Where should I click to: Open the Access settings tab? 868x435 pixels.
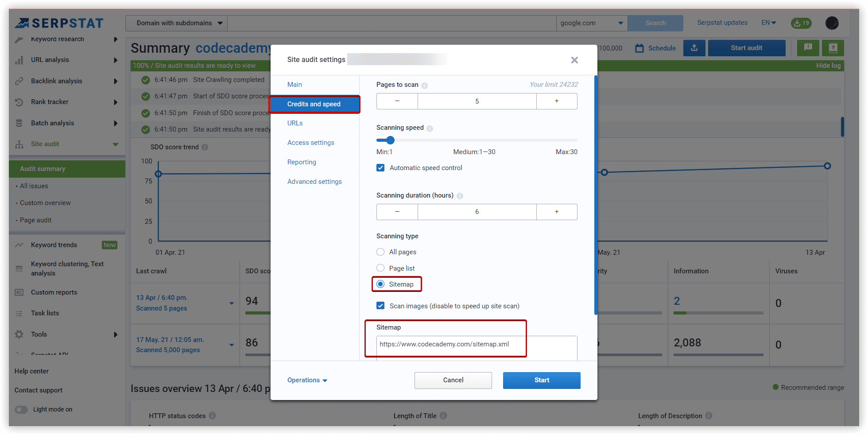coord(311,143)
